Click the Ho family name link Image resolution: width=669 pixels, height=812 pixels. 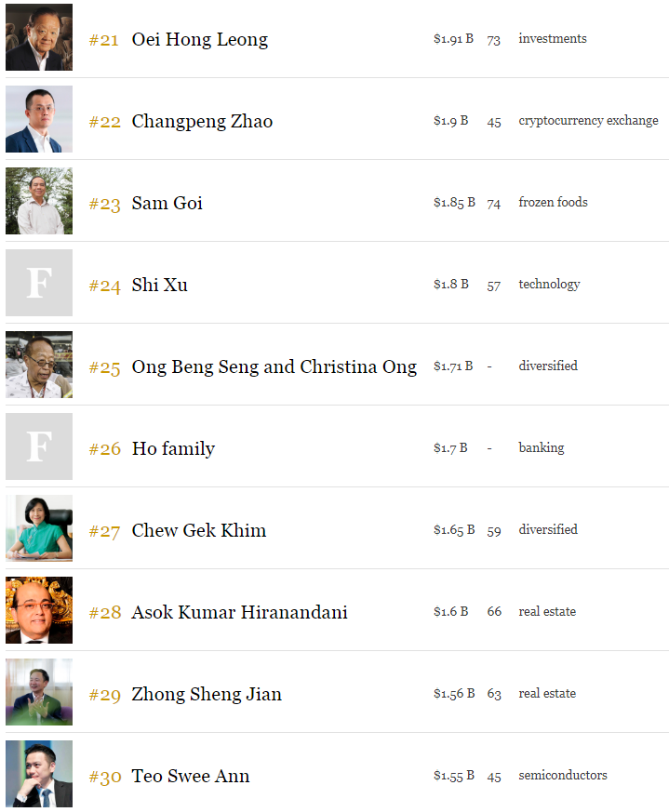[x=173, y=448]
